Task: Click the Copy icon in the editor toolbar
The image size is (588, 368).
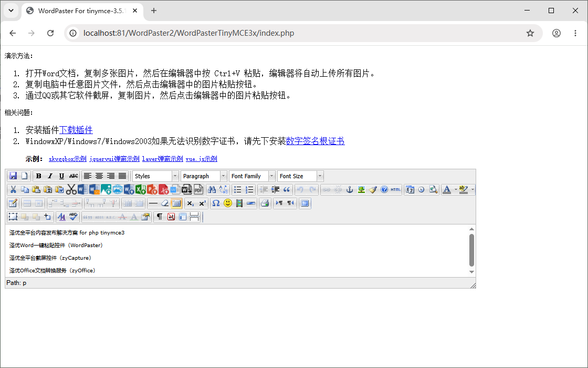Action: tap(25, 190)
